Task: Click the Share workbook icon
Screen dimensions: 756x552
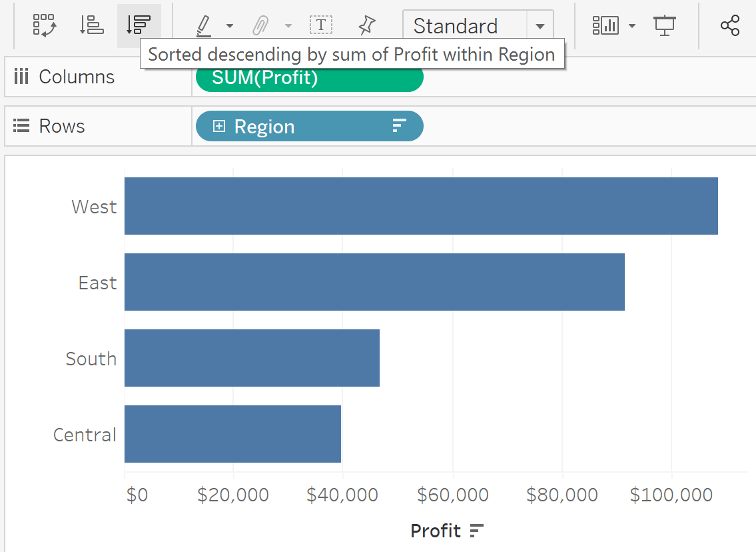Action: (730, 25)
